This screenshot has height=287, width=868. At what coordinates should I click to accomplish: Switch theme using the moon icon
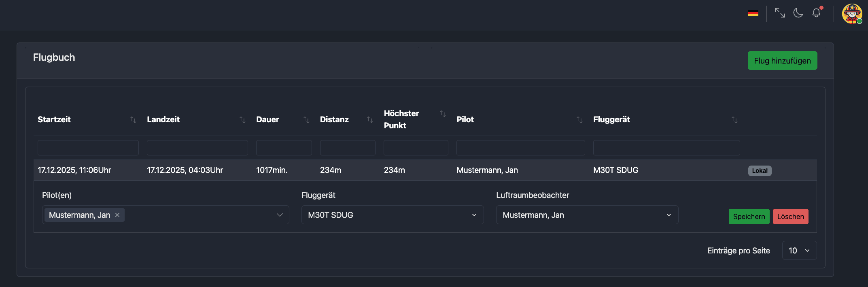click(x=798, y=13)
